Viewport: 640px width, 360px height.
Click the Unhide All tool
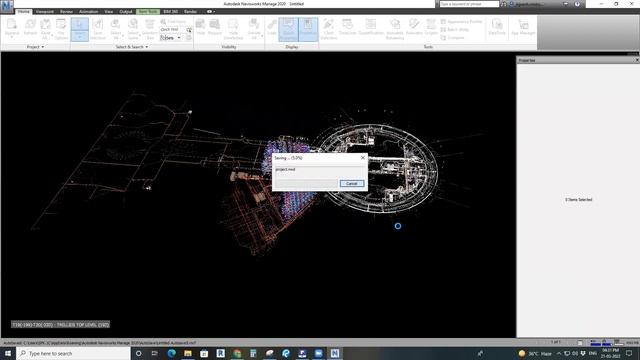coord(254,29)
